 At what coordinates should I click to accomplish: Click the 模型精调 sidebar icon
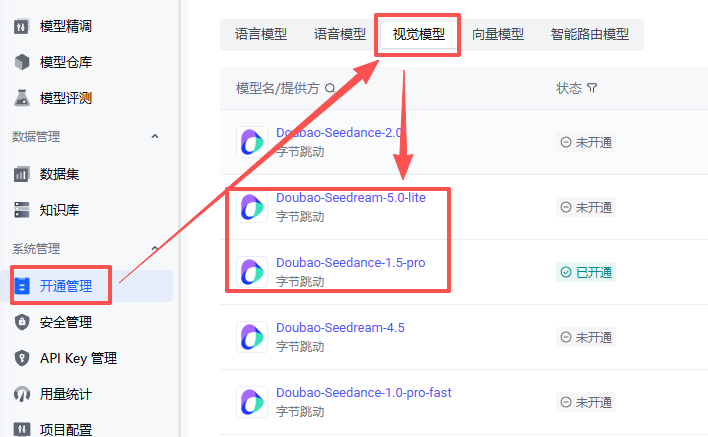pyautogui.click(x=22, y=27)
